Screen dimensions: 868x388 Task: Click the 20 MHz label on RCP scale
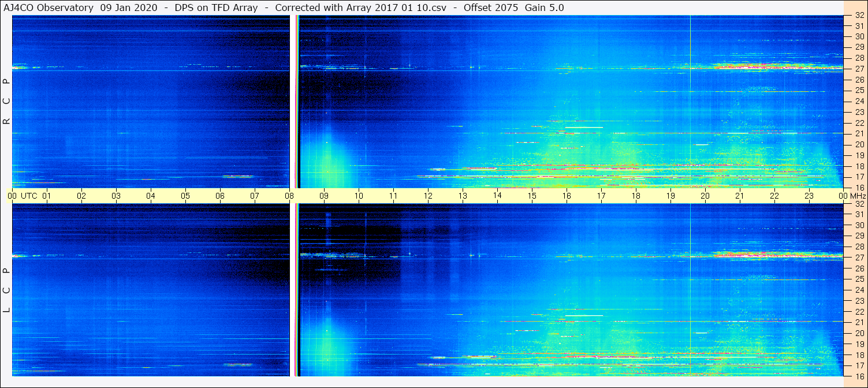pyautogui.click(x=859, y=144)
